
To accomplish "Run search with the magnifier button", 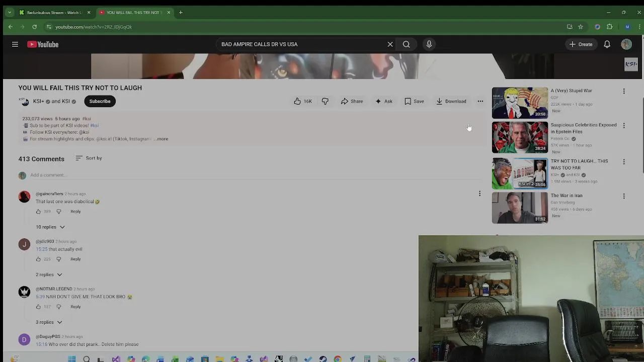I will 406,44.
